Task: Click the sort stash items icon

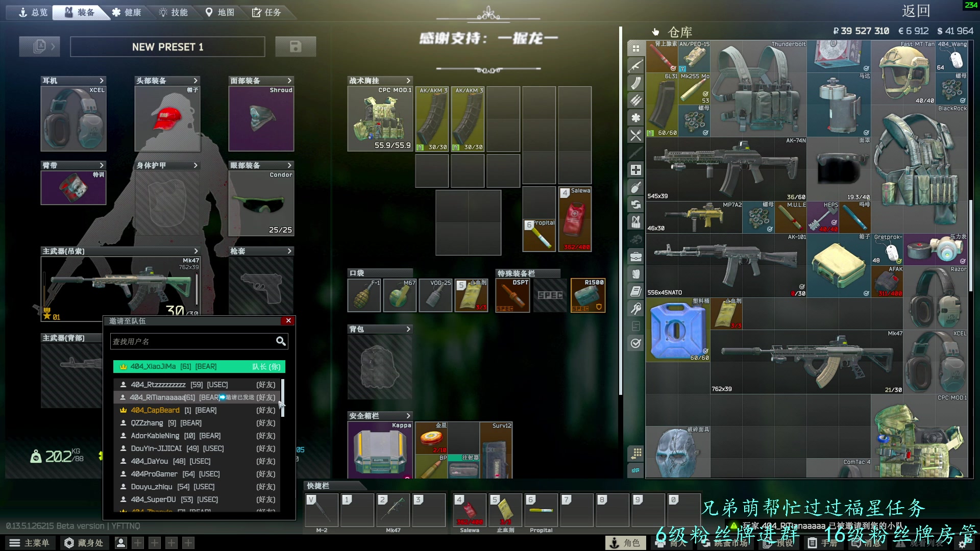Action: (635, 453)
